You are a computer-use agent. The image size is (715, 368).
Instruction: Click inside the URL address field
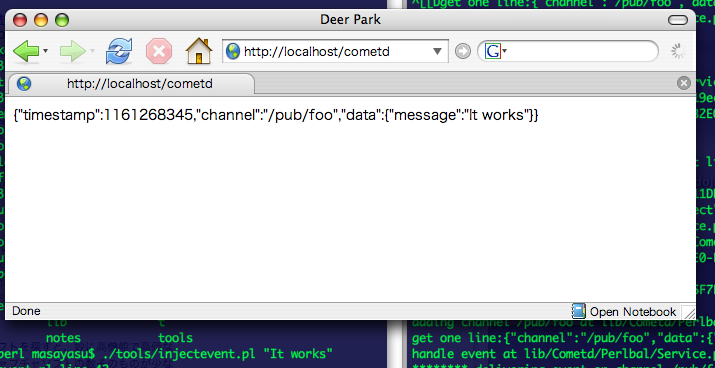[336, 52]
